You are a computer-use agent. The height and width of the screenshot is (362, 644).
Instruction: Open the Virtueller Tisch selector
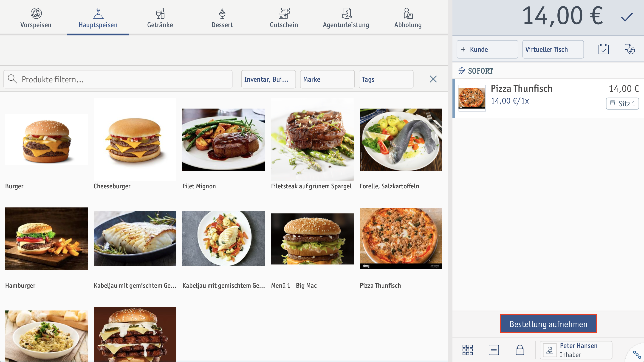553,49
